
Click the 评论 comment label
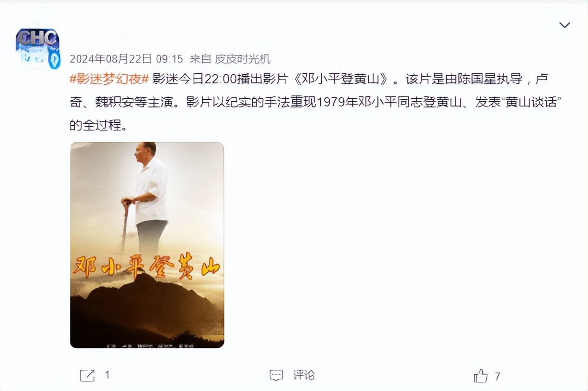coord(304,375)
